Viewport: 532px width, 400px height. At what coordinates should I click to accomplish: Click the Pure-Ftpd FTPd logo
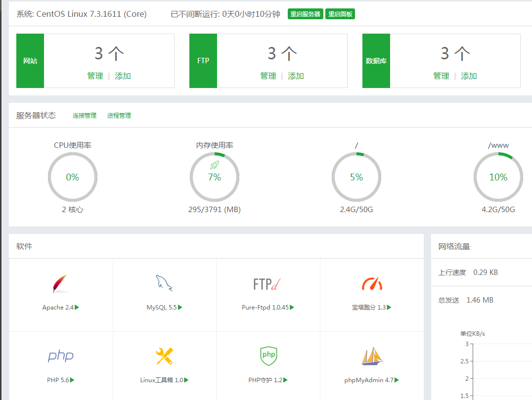267,284
